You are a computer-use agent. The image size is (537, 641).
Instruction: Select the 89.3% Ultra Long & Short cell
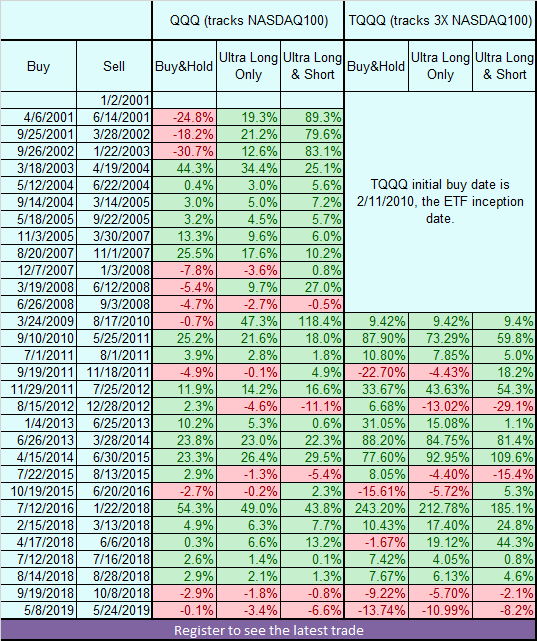(x=312, y=117)
